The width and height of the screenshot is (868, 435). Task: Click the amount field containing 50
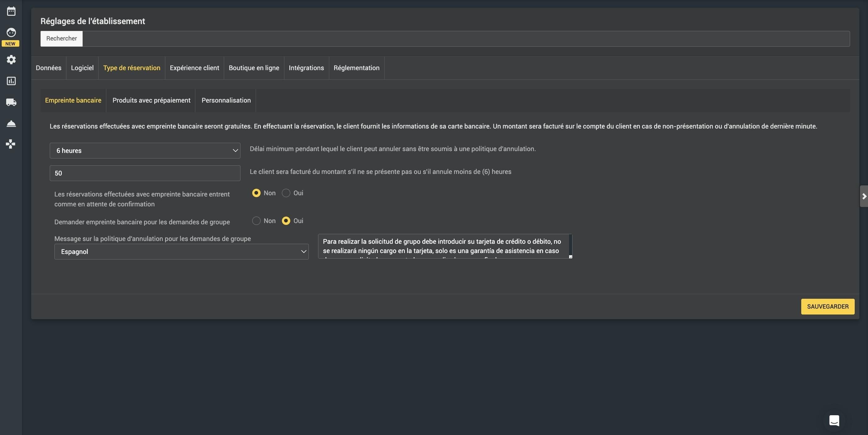145,173
